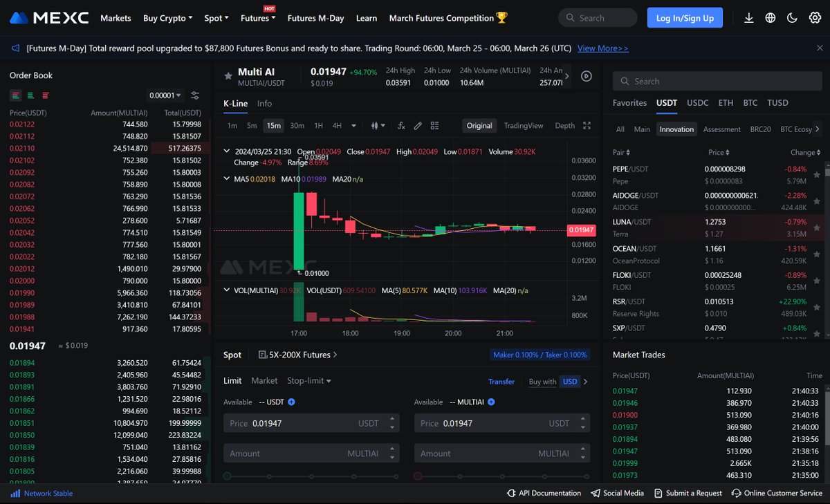Open the language globe icon
This screenshot has width=830, height=504.
click(771, 18)
